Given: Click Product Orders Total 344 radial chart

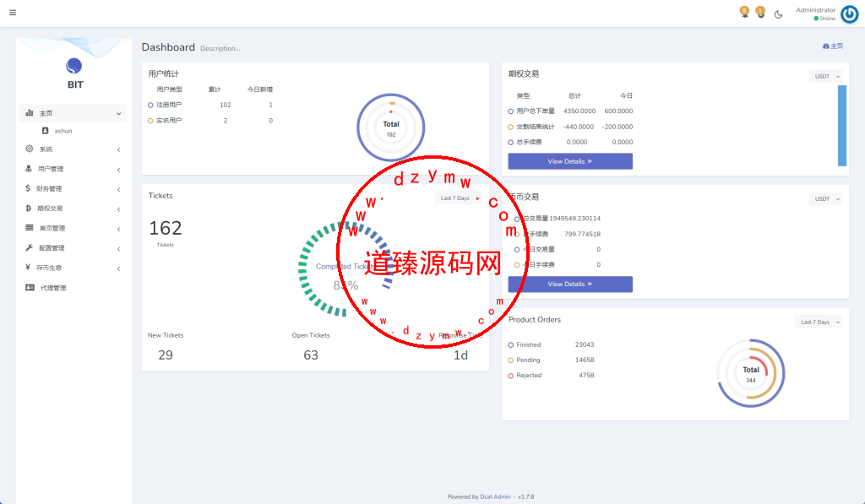Looking at the screenshot, I should [x=751, y=373].
